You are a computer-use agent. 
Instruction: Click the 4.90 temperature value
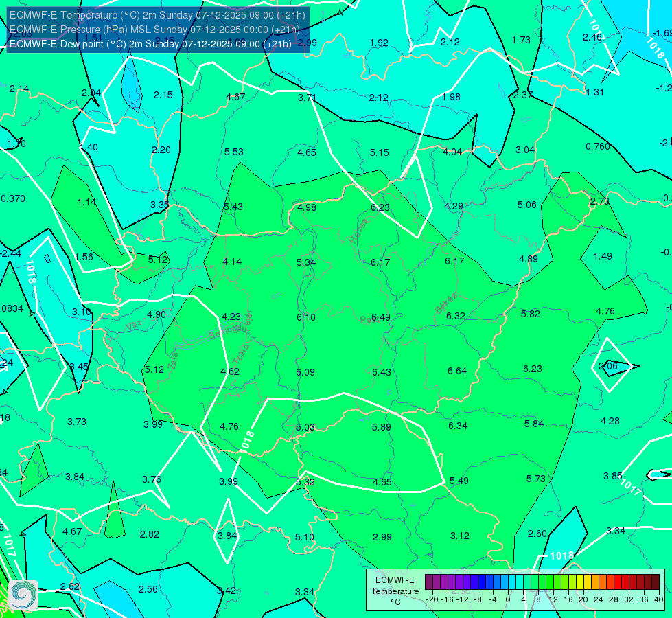pos(157,314)
